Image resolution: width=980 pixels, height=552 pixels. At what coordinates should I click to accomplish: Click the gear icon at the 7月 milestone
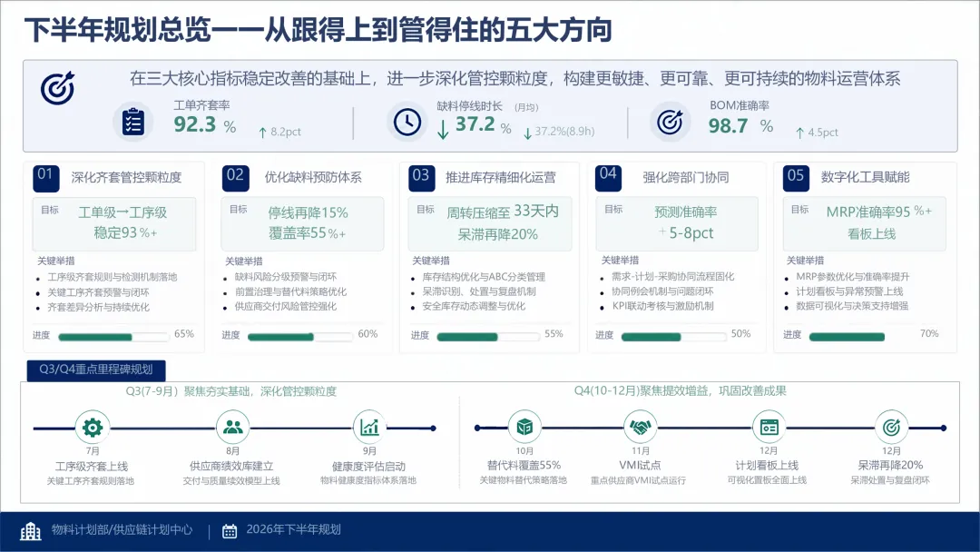pos(93,428)
